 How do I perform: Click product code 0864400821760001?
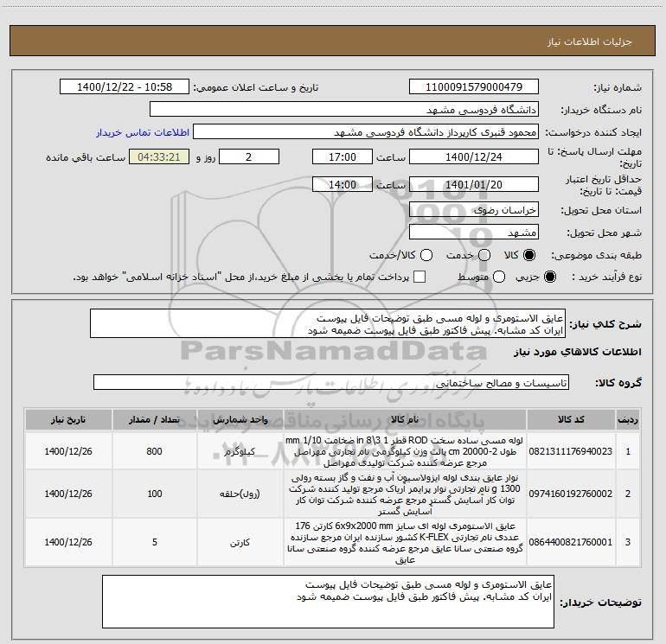click(571, 542)
